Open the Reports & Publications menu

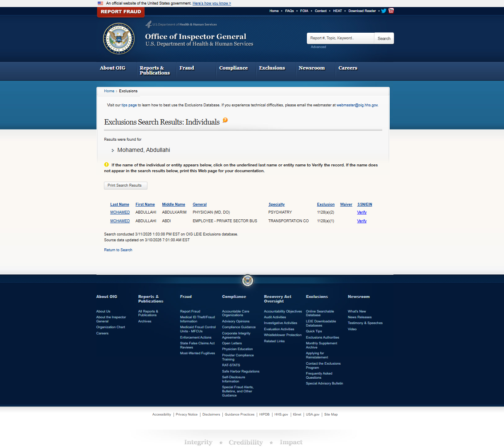(x=155, y=70)
